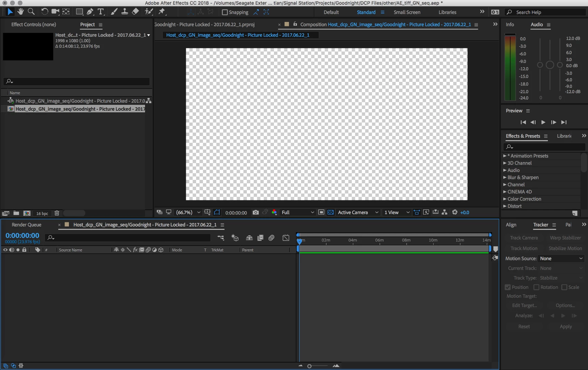The width and height of the screenshot is (588, 370).
Task: Click the timeline current time display
Action: (22, 235)
